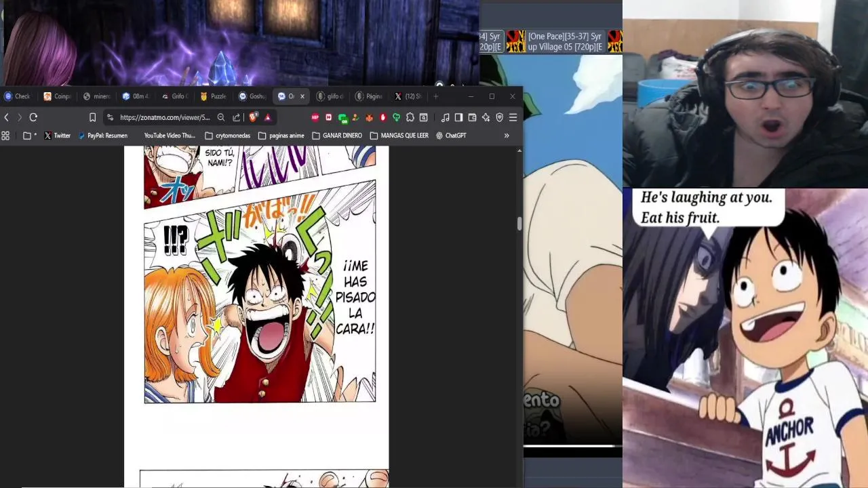The height and width of the screenshot is (488, 868).
Task: Open the unnamed bookmark folder beside the apps grid
Action: tap(29, 136)
